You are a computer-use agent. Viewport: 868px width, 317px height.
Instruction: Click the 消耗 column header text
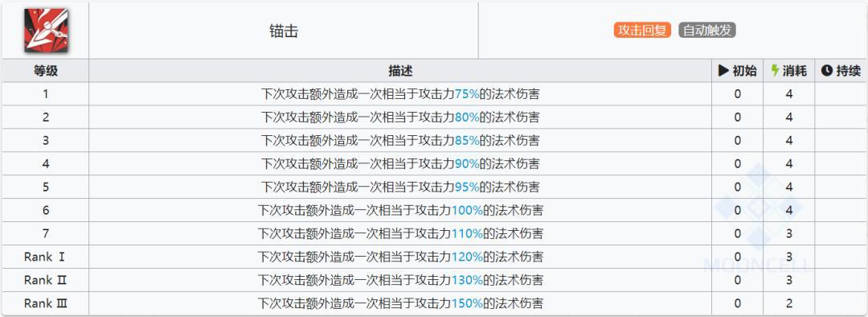pyautogui.click(x=795, y=71)
